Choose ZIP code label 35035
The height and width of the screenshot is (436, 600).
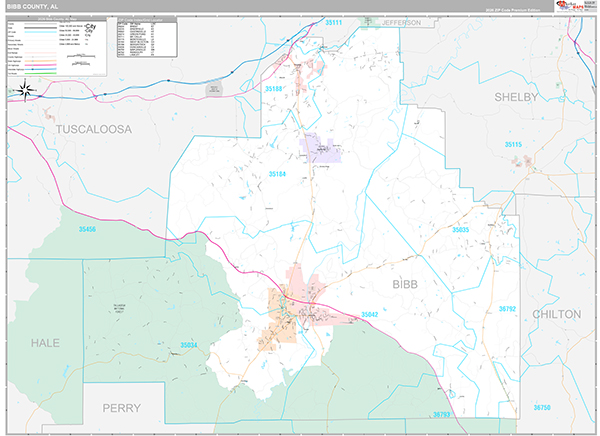(x=459, y=230)
